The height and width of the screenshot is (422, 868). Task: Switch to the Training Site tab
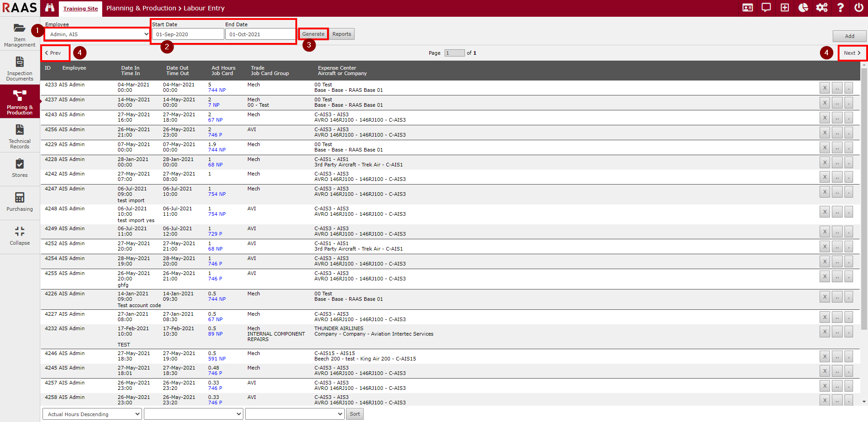(x=81, y=9)
